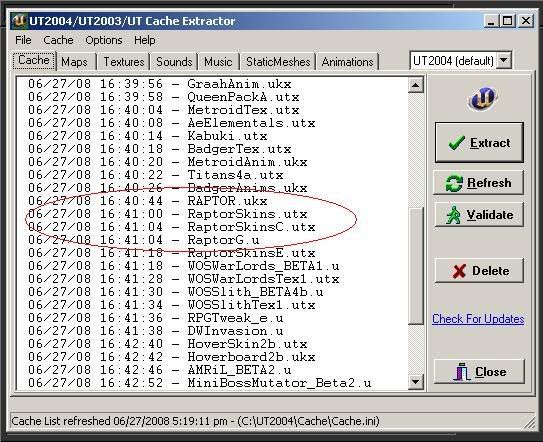Click the vertical scrollbar thumb

pos(416,265)
